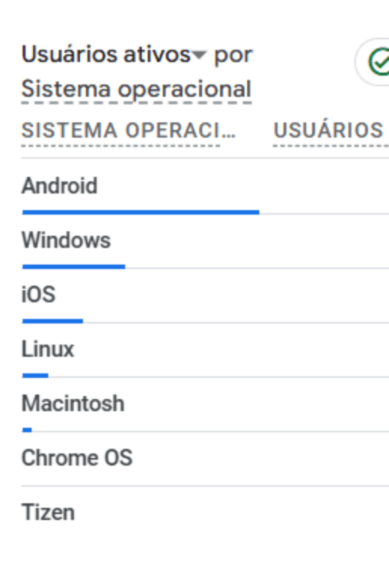The height and width of the screenshot is (588, 389).
Task: Open the Sistema operacional dimension selector
Action: tap(137, 90)
